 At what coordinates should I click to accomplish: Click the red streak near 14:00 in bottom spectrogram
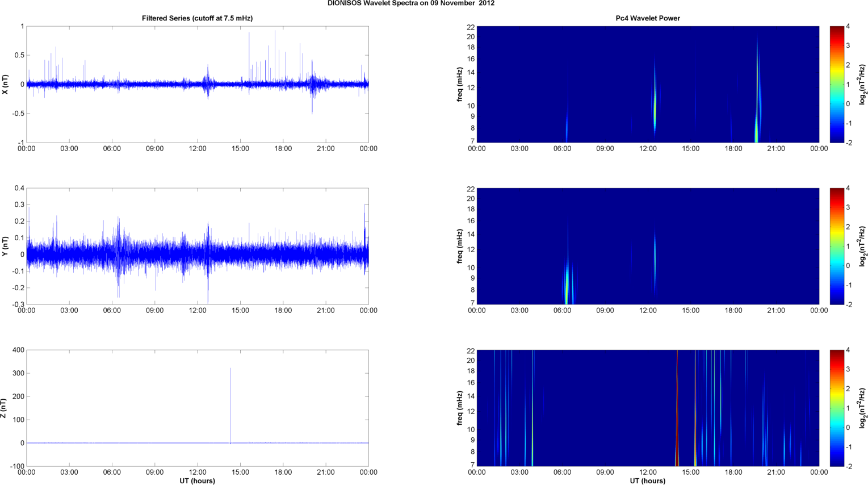coord(677,409)
